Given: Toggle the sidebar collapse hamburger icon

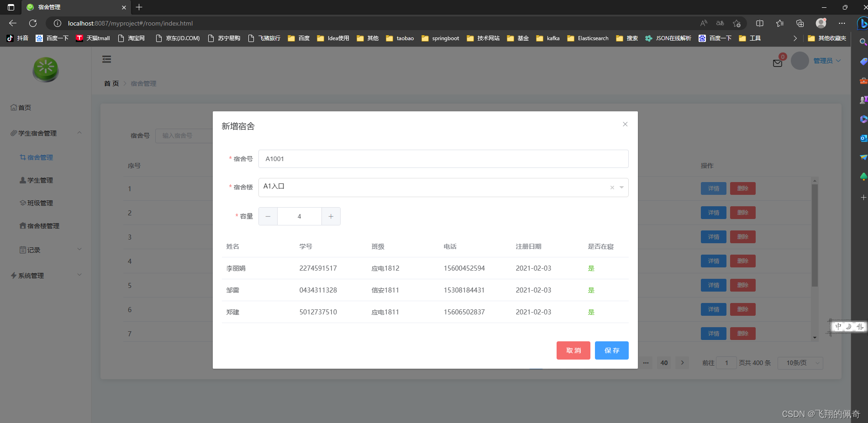Looking at the screenshot, I should pos(107,59).
